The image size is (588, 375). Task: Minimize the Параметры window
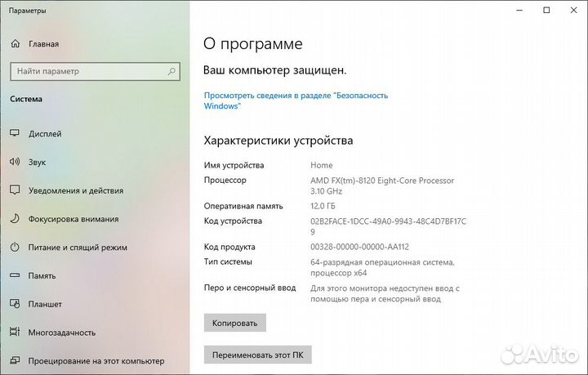tap(519, 11)
